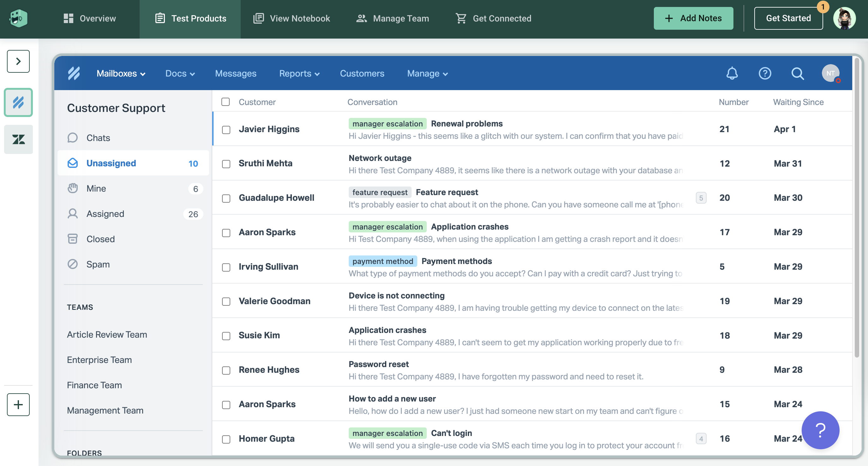Open the NT user avatar menu
This screenshot has height=466, width=868.
pyautogui.click(x=830, y=73)
